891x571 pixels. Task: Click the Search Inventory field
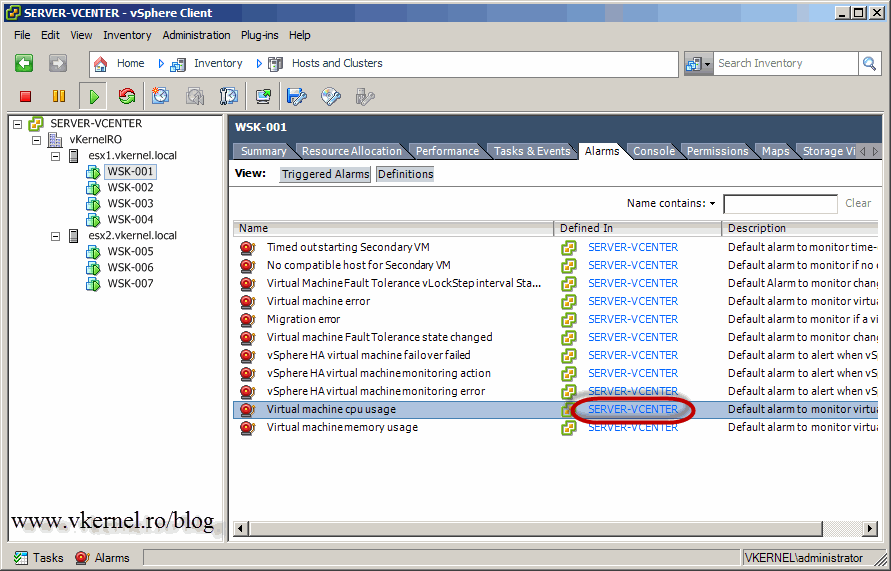pos(785,64)
